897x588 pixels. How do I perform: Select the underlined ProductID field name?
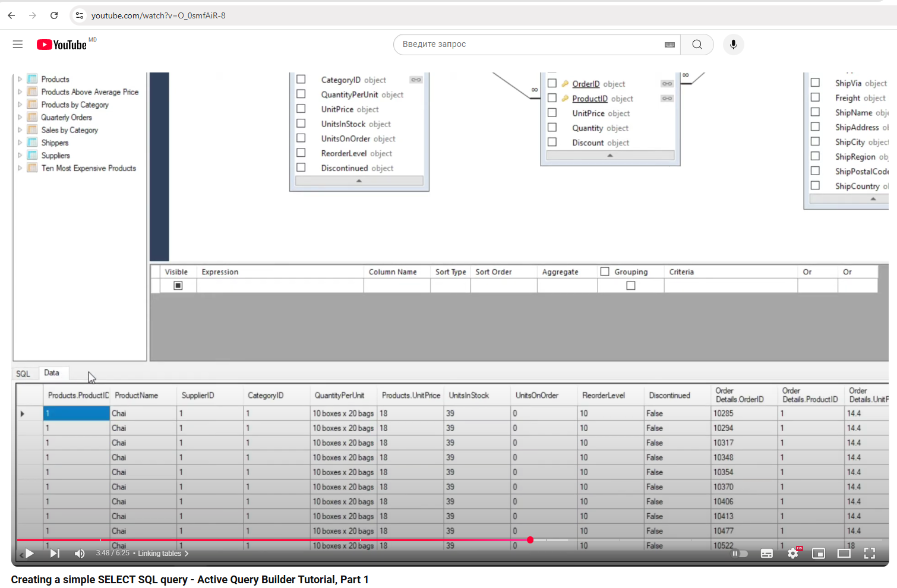pos(590,99)
